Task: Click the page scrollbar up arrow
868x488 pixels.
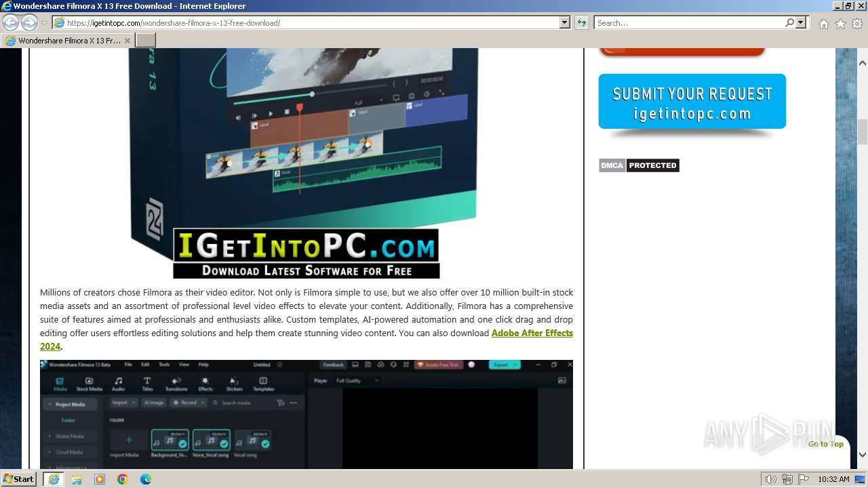Action: pyautogui.click(x=863, y=63)
